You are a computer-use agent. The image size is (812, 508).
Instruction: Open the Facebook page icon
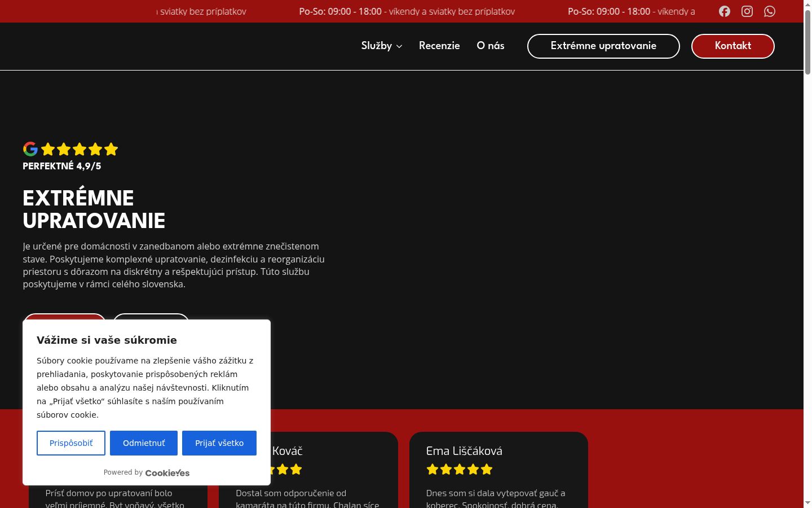[725, 11]
